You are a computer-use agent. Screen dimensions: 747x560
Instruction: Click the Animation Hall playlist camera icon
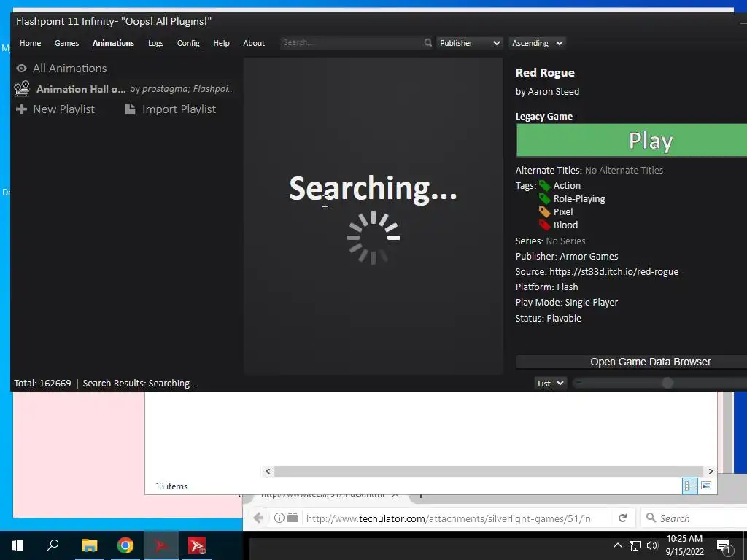point(22,88)
